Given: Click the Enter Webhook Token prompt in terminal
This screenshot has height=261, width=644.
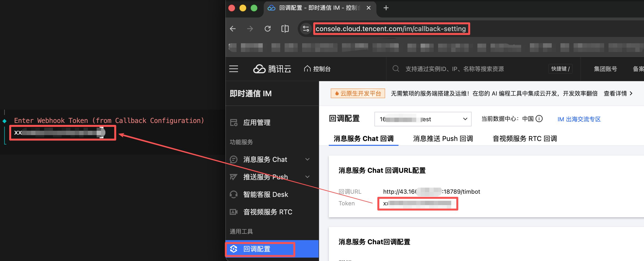Looking at the screenshot, I should [x=109, y=121].
